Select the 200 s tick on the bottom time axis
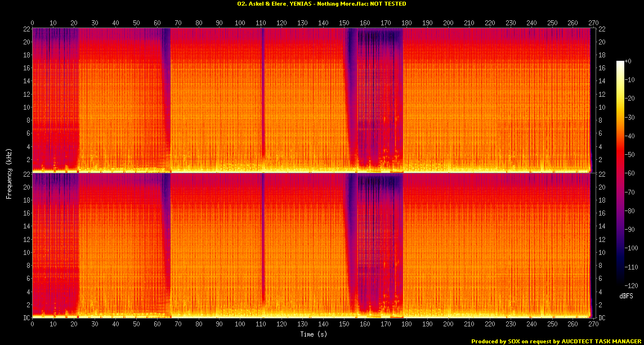644x345 pixels. pyautogui.click(x=448, y=324)
